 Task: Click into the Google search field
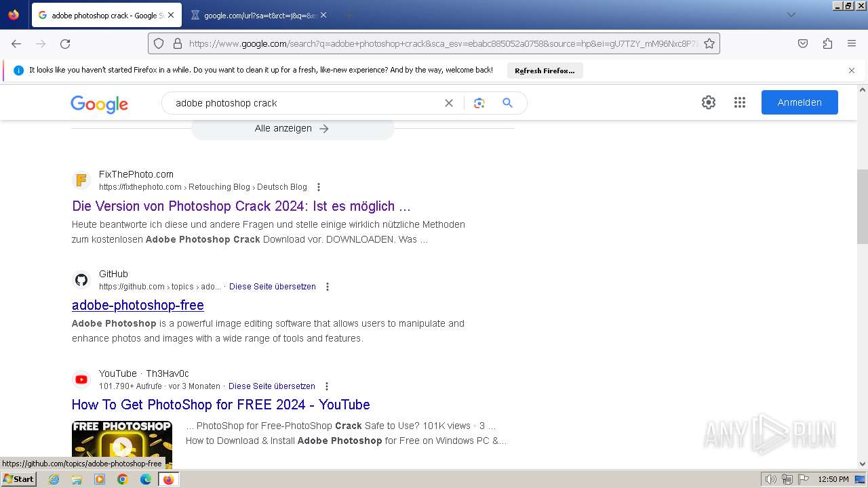(305, 103)
